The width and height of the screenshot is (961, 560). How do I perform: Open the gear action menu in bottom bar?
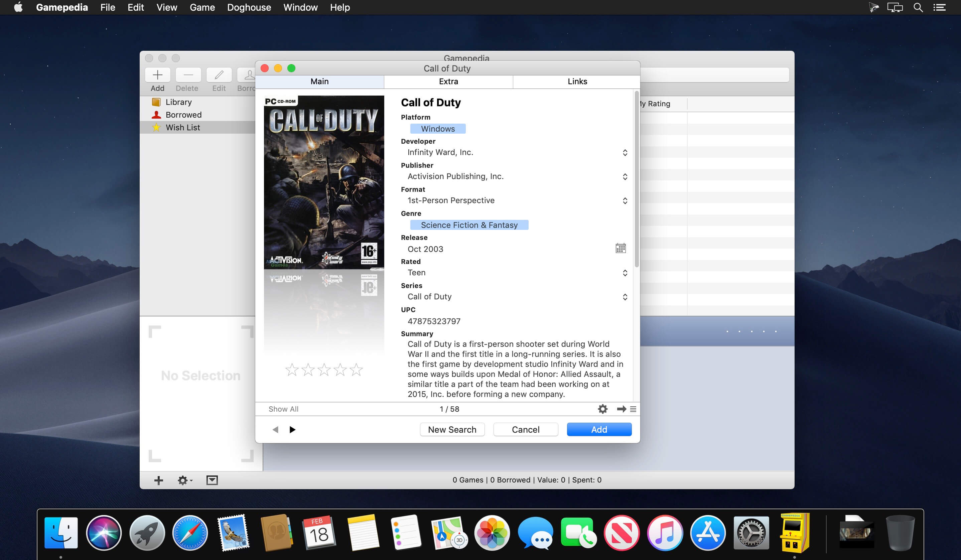[184, 480]
